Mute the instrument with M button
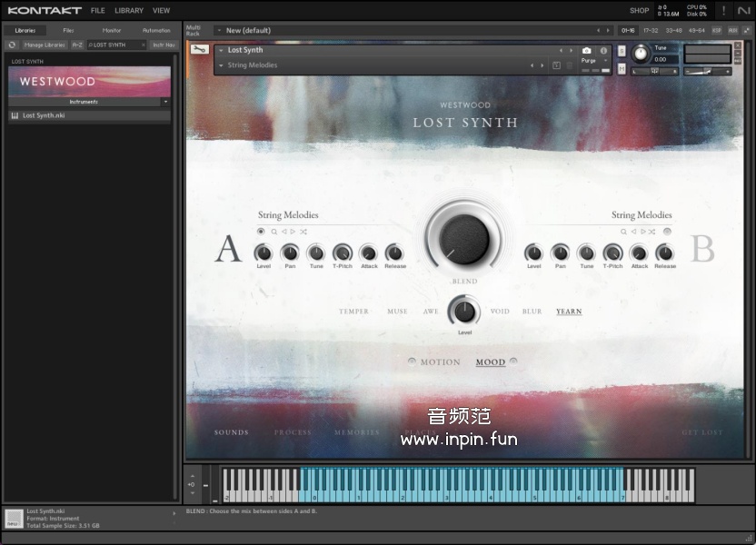 (x=622, y=69)
